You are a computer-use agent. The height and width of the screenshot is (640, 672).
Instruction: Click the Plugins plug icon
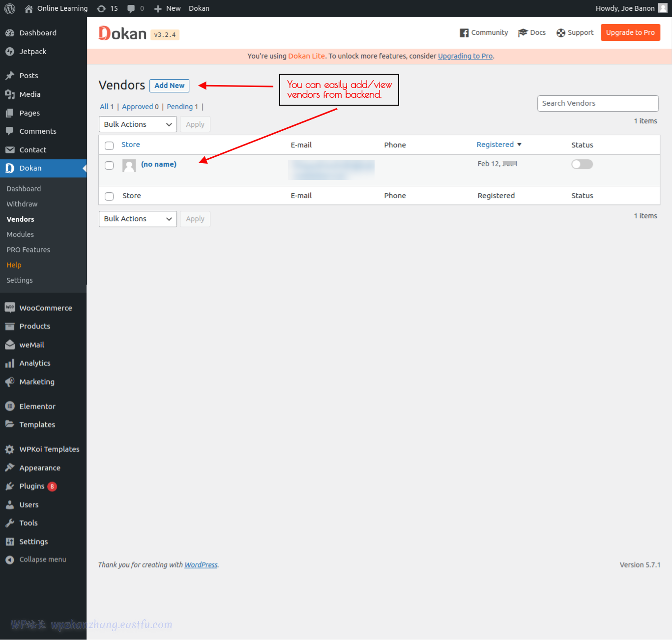click(x=10, y=486)
